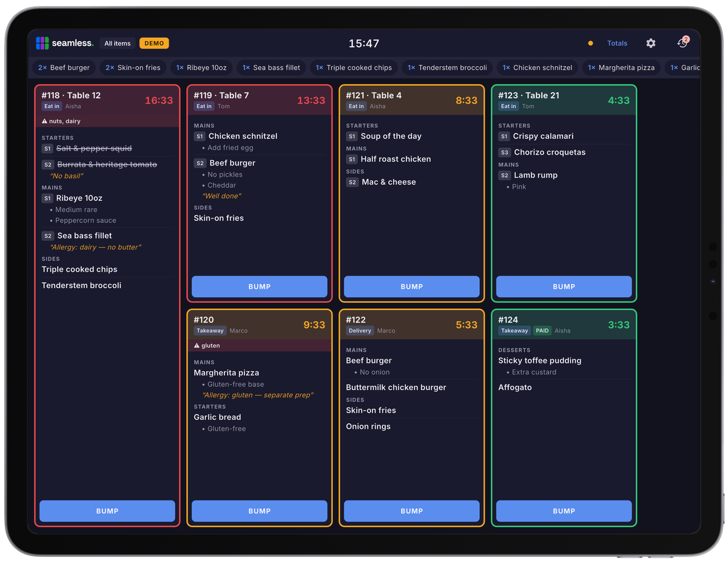
Task: Select the 1× Chicken schnitzel chip
Action: click(538, 67)
